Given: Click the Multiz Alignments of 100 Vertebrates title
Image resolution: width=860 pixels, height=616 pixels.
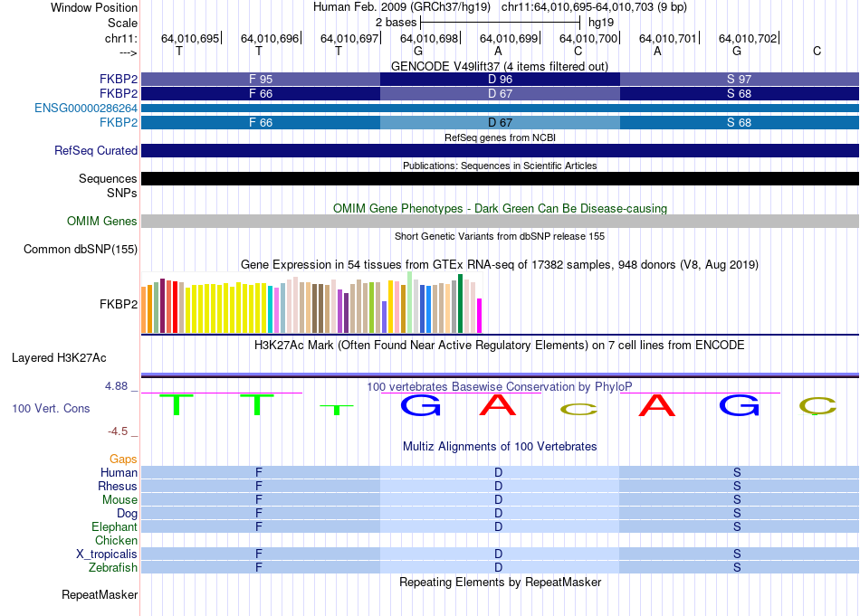Looking at the screenshot, I should click(x=500, y=447).
